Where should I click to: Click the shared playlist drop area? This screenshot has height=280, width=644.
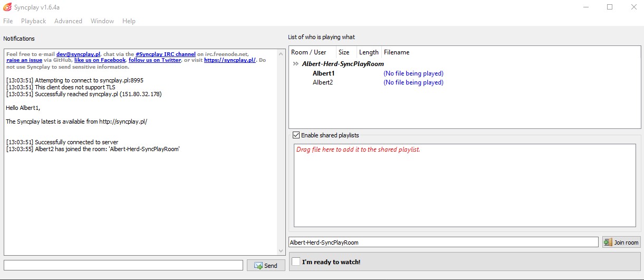[465, 185]
